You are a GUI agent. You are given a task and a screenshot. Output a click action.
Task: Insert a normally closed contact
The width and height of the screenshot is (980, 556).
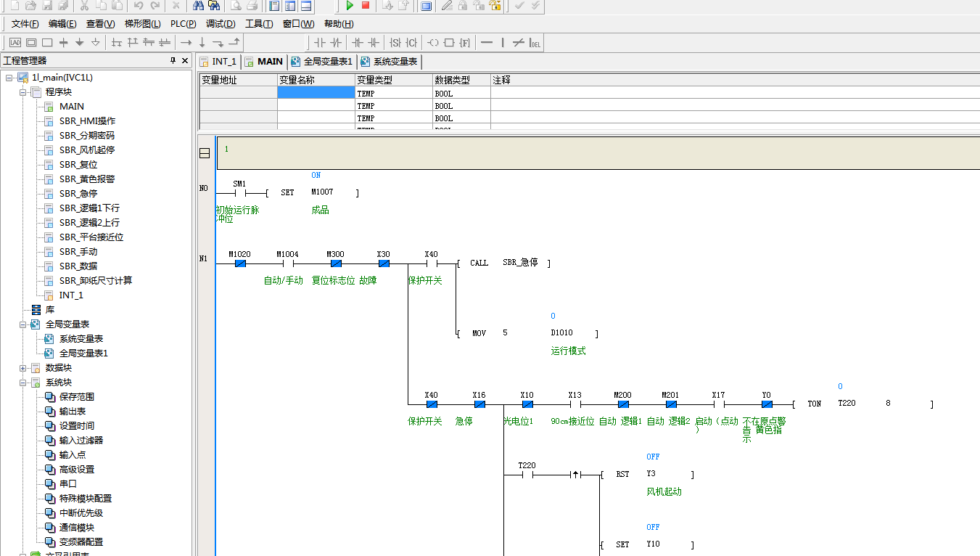click(335, 42)
